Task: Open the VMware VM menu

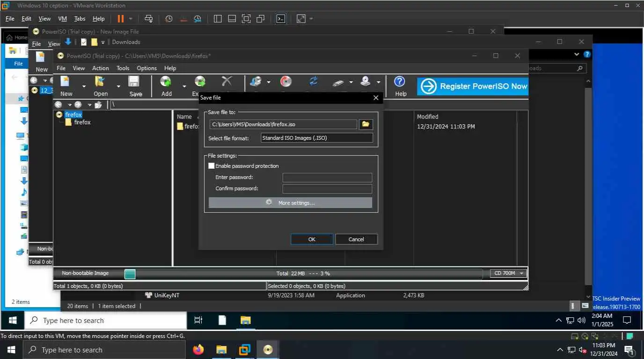Action: tap(62, 19)
